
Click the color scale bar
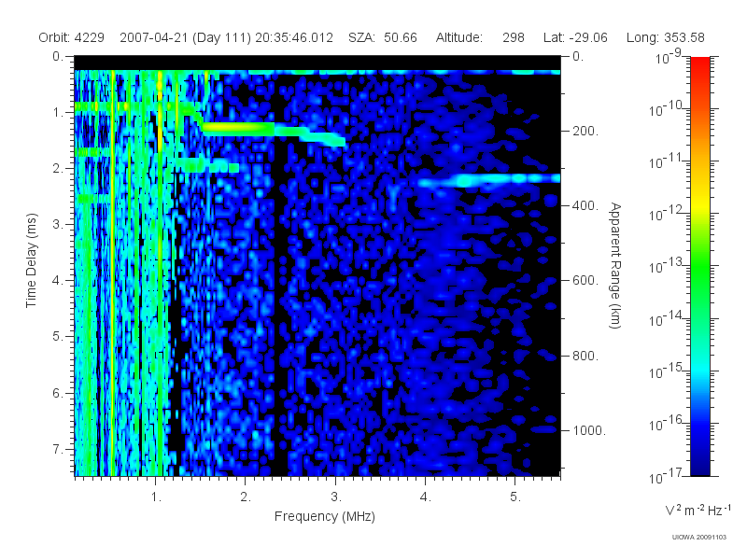(699, 266)
